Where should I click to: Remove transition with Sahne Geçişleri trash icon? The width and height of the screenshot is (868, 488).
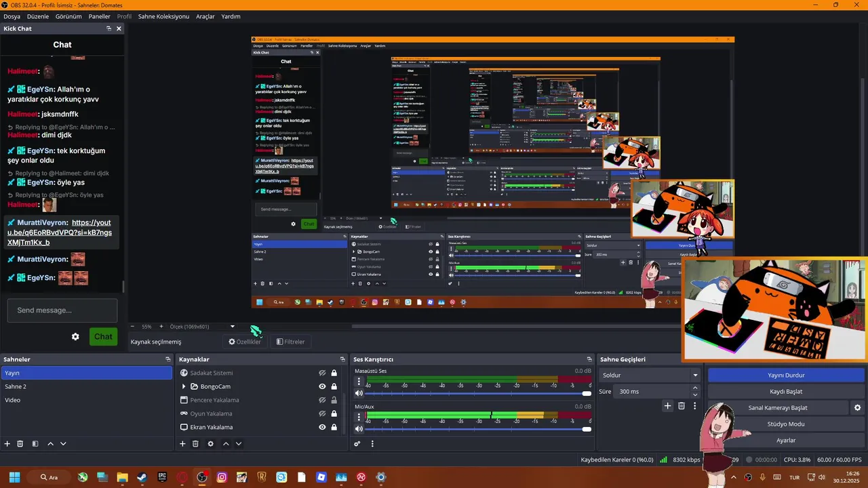click(682, 406)
